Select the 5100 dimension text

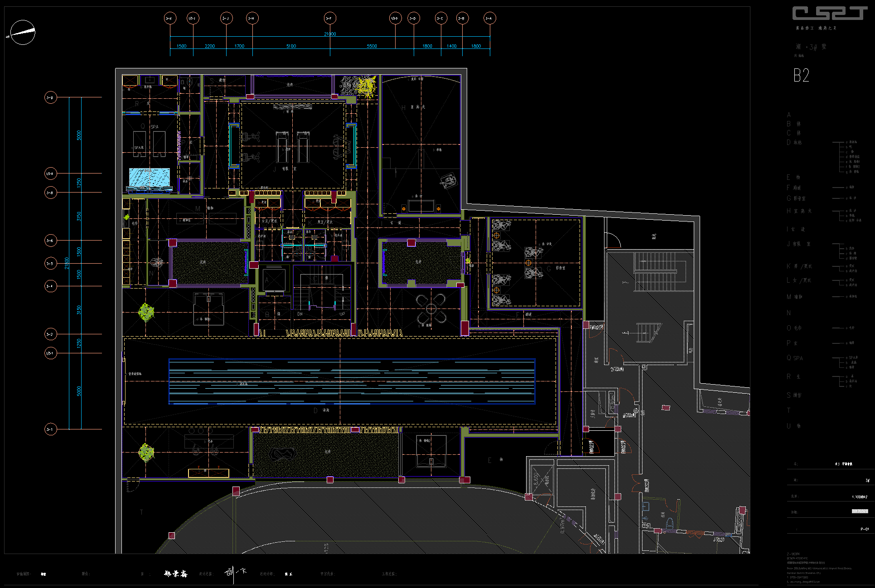tap(291, 46)
